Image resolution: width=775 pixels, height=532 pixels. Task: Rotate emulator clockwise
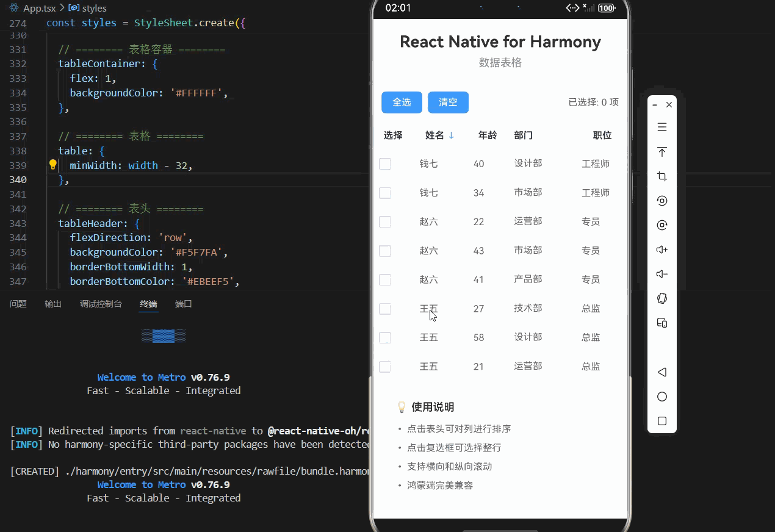[662, 225]
